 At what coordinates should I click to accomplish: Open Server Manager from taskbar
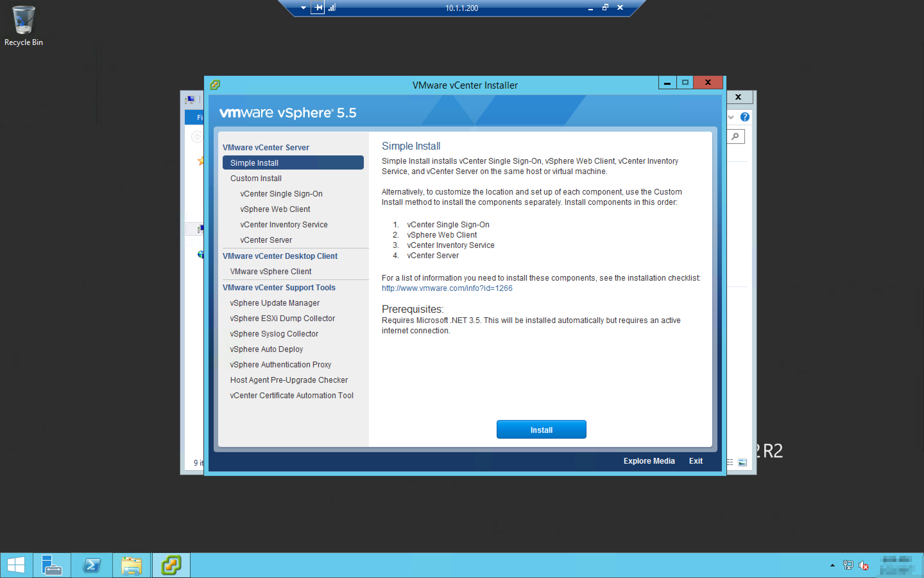[x=52, y=565]
